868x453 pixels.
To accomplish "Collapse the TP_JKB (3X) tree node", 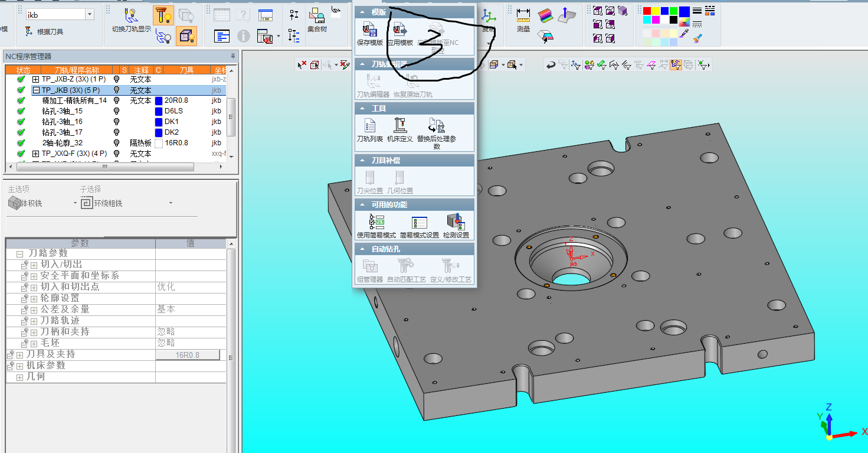I will 35,90.
